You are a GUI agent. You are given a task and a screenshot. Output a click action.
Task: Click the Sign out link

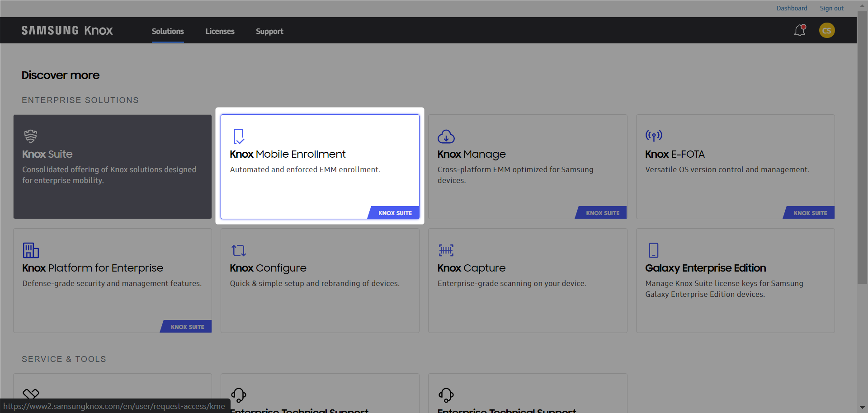tap(832, 8)
